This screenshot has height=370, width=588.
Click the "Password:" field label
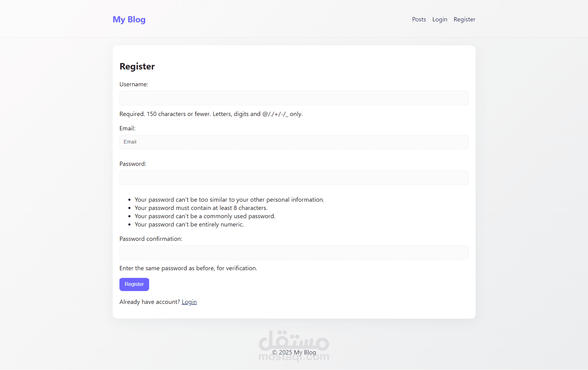(x=133, y=164)
